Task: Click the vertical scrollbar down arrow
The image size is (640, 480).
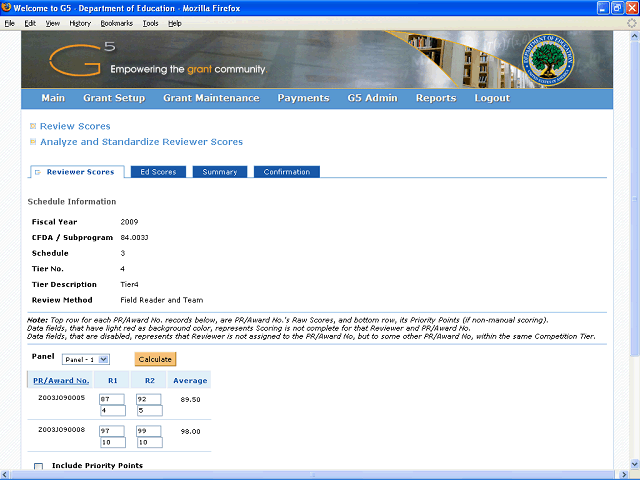Action: coord(635,464)
